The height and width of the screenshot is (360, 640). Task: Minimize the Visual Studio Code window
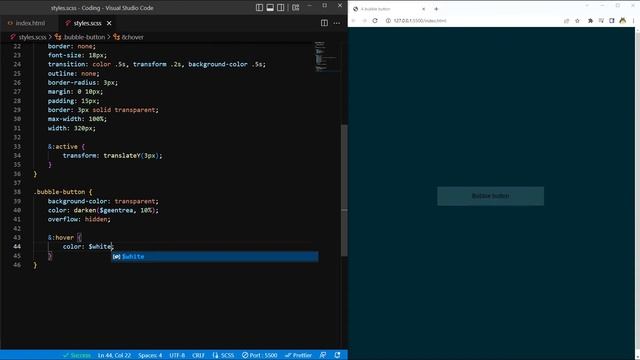[309, 5]
